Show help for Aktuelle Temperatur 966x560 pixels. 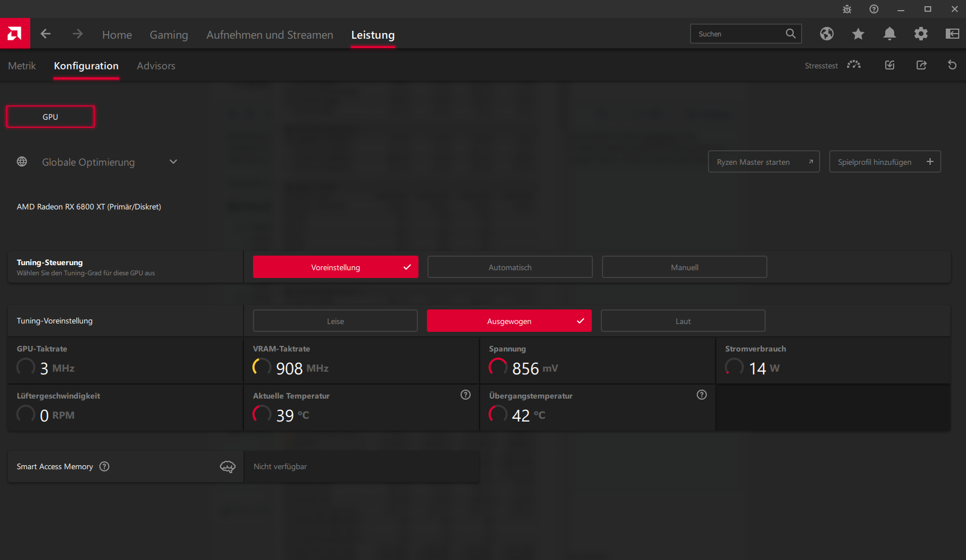[466, 395]
